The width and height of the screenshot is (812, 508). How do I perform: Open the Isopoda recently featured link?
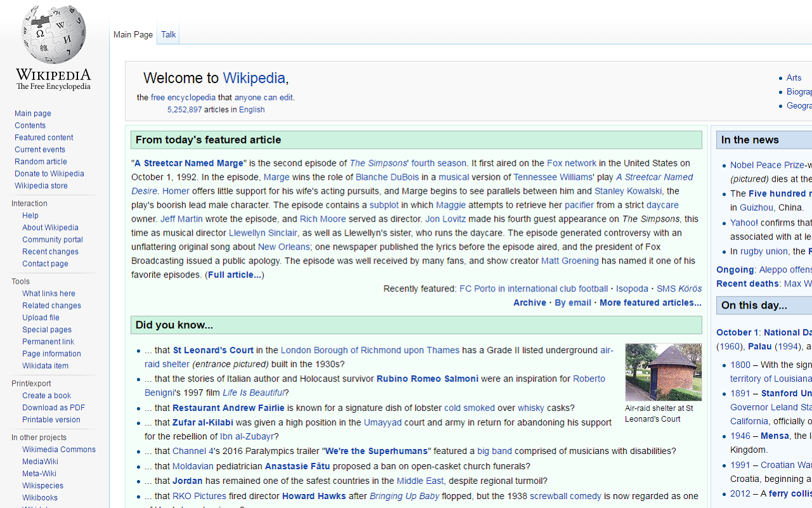click(632, 290)
